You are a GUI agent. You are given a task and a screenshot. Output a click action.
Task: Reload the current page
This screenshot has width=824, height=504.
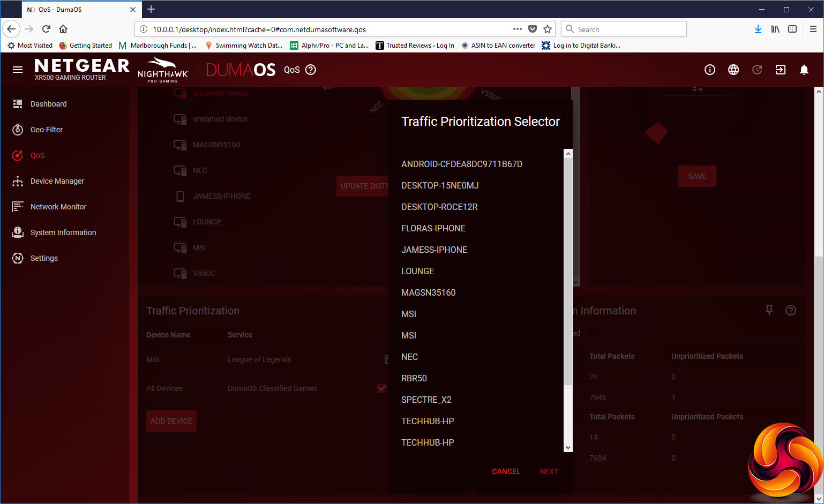tap(47, 29)
